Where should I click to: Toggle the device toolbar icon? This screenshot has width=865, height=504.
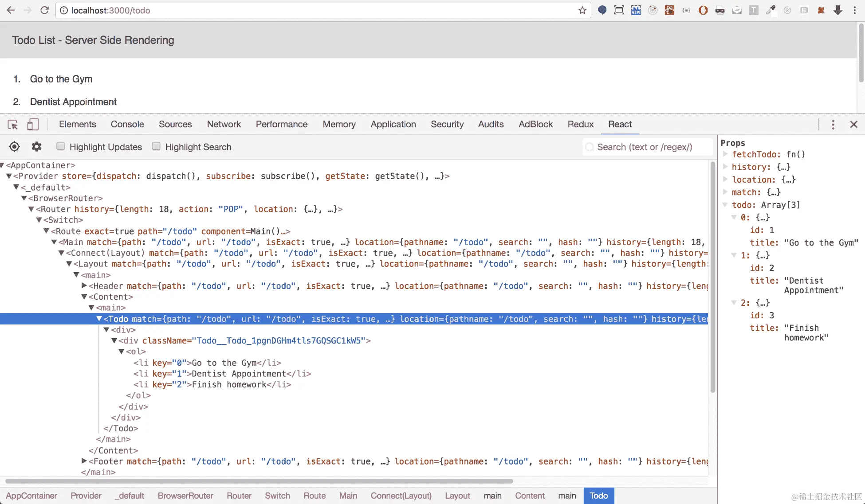click(x=32, y=125)
